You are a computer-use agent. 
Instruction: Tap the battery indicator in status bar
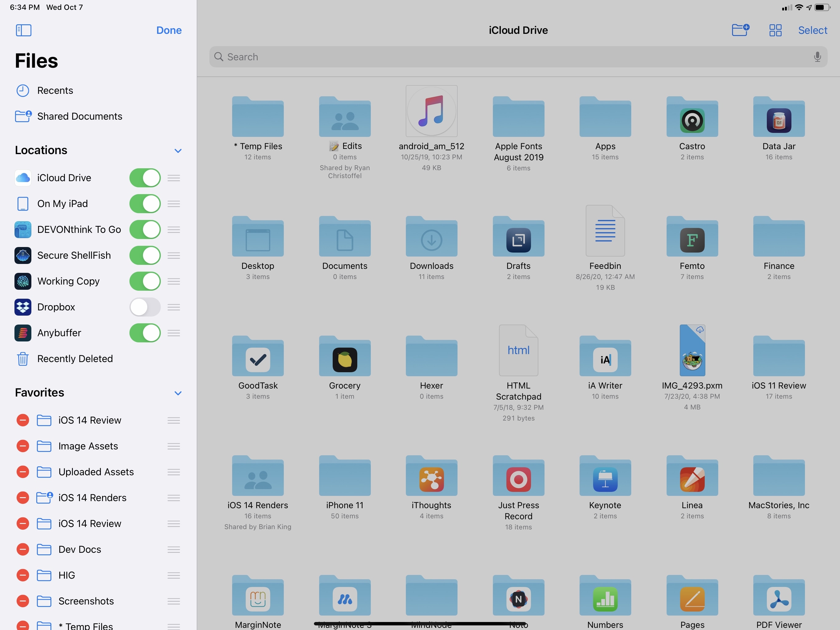tap(822, 7)
